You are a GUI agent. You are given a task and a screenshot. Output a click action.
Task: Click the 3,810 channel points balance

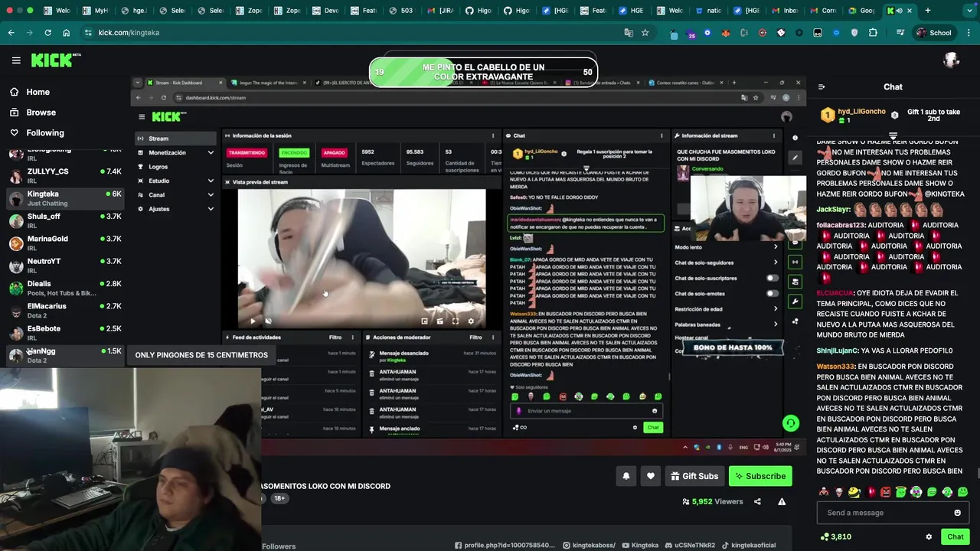point(835,537)
